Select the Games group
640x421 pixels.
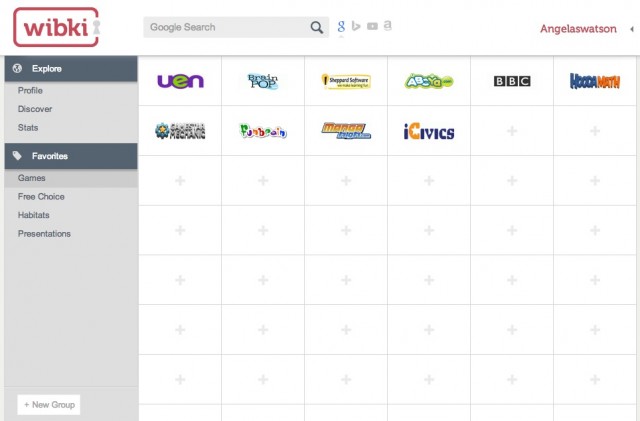(71, 178)
